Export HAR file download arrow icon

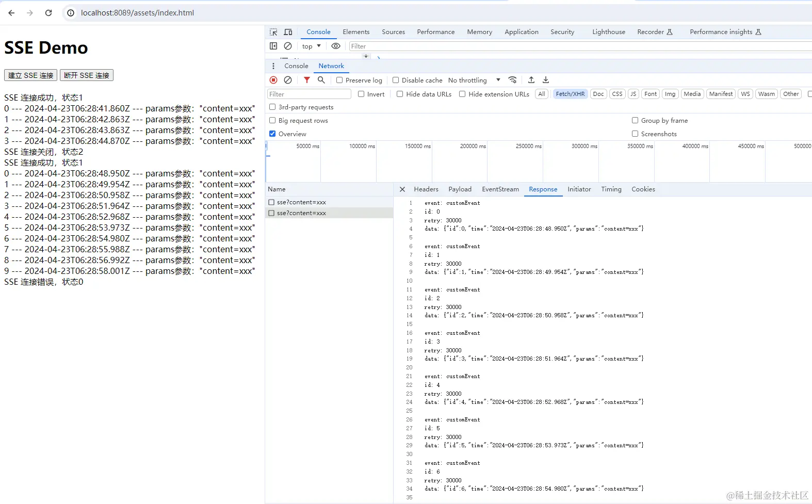[546, 80]
